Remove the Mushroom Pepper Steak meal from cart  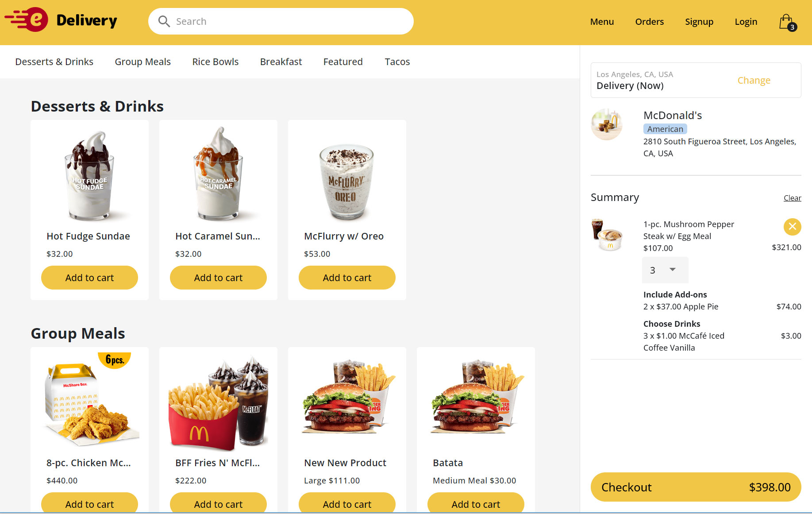click(x=792, y=227)
